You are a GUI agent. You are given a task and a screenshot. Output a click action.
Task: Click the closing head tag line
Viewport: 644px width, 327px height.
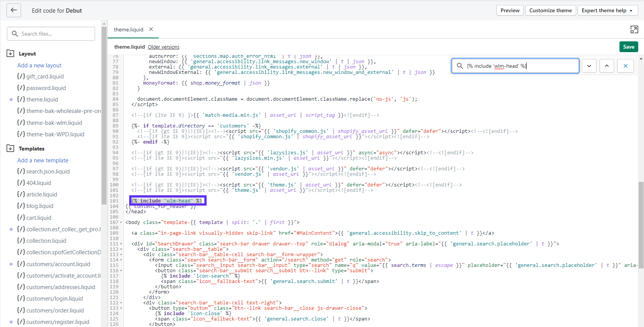[136, 212]
